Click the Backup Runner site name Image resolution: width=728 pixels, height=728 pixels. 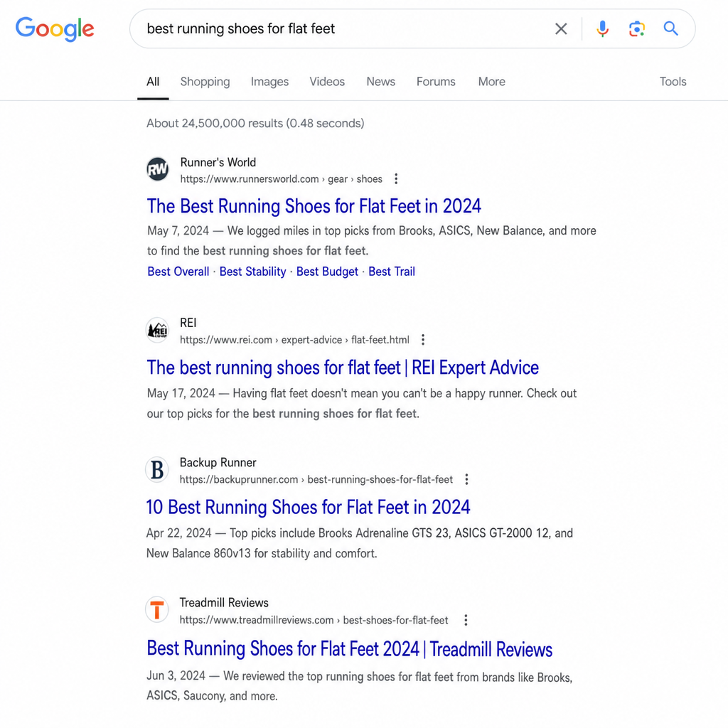point(218,462)
